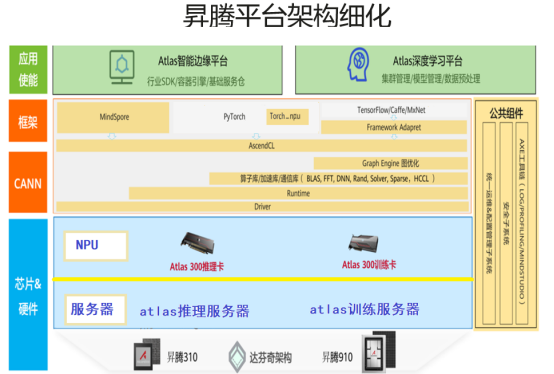The width and height of the screenshot is (554, 374).
Task: Click the arrow below Framework Adapter
Action: 394,137
